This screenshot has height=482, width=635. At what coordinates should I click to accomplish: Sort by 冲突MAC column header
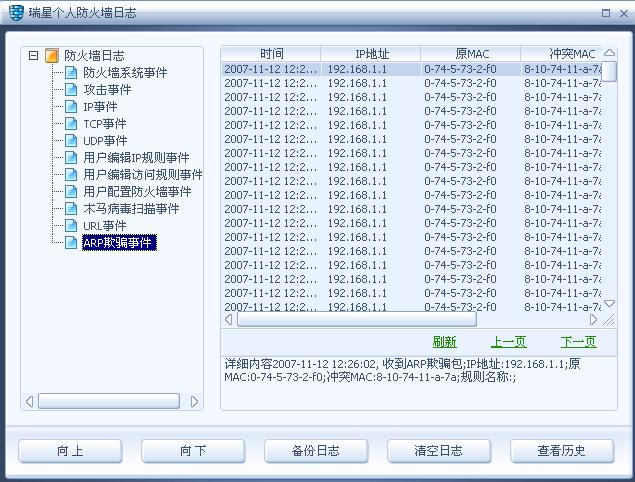(561, 53)
